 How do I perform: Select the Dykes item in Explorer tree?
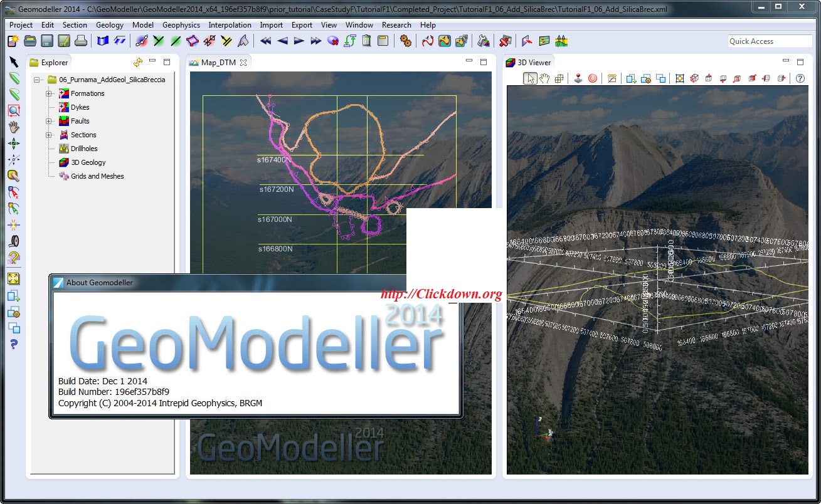(80, 107)
